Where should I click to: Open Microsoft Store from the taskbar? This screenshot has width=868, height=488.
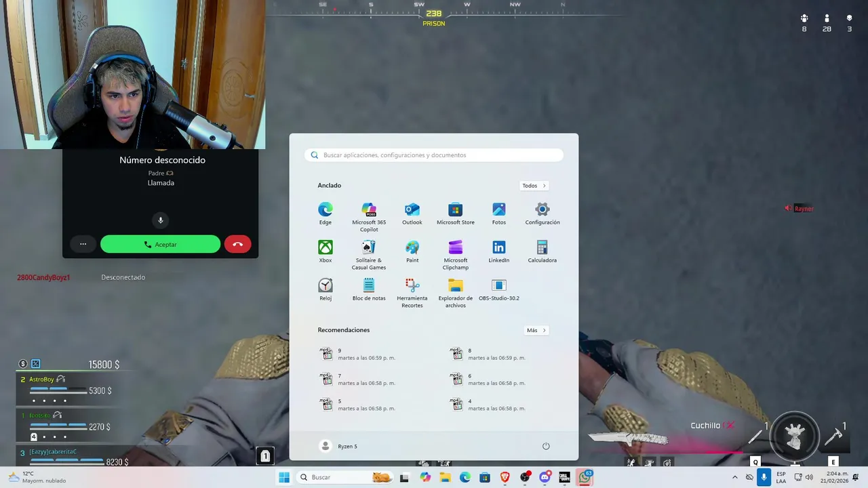tap(485, 477)
